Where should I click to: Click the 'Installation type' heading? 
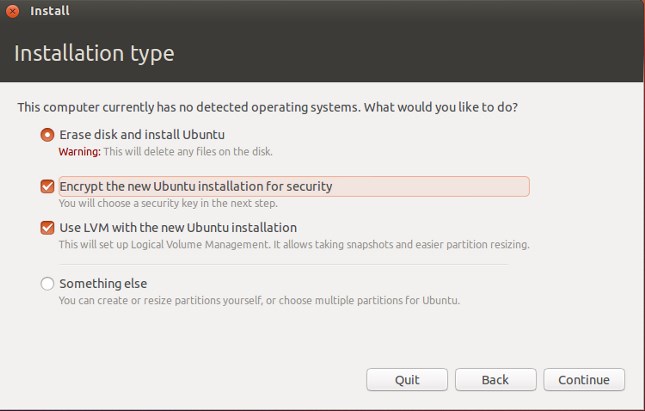[94, 53]
